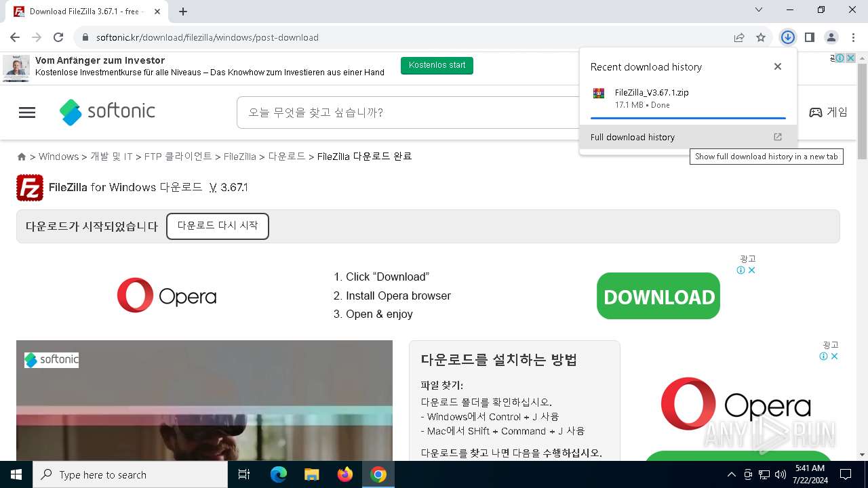Bookmark this page with the star icon
Viewport: 868px width, 488px height.
(x=761, y=37)
